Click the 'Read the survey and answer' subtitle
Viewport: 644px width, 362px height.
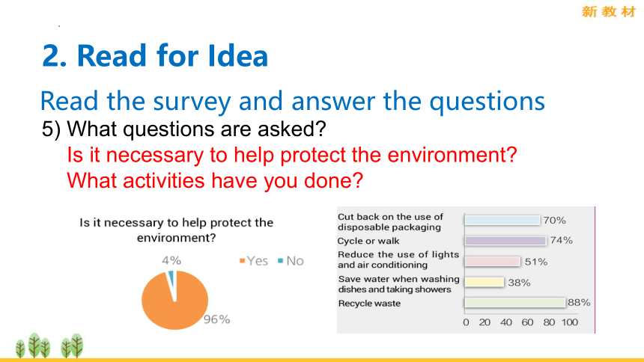pos(293,101)
